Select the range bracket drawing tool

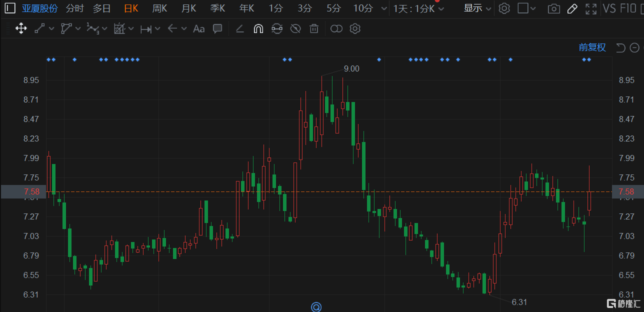tap(145, 29)
